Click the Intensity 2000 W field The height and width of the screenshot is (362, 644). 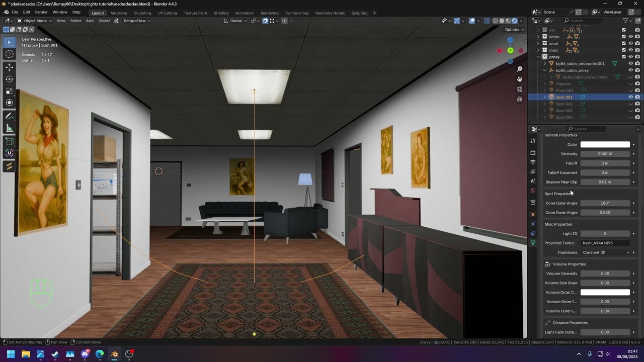tap(605, 154)
